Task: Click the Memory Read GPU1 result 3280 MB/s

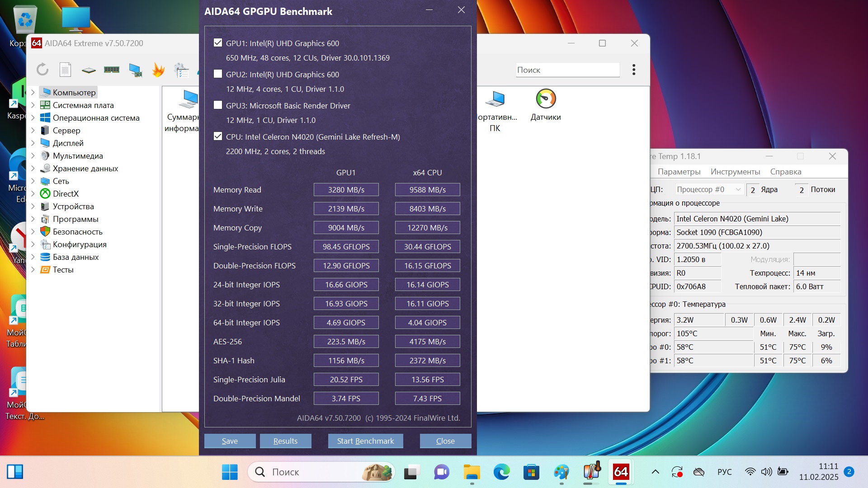Action: click(x=346, y=190)
